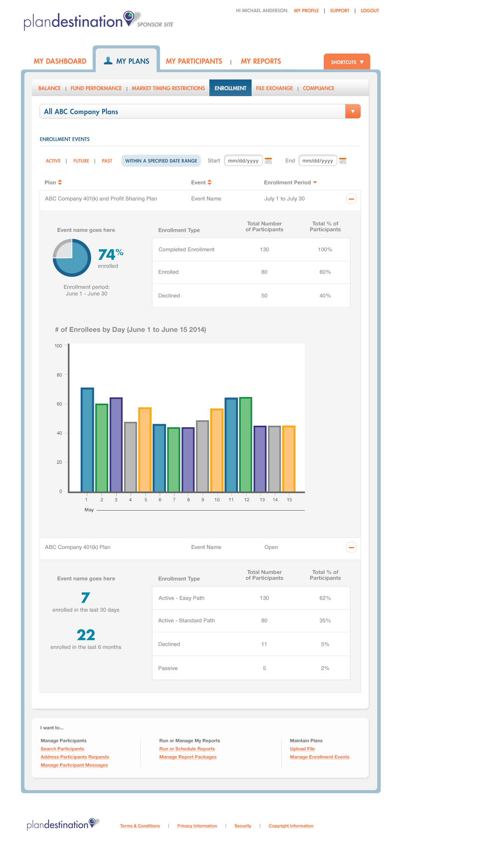Open the All ABC Company Plans dropdown arrow
Viewport: 504px width, 863px height.
point(353,111)
